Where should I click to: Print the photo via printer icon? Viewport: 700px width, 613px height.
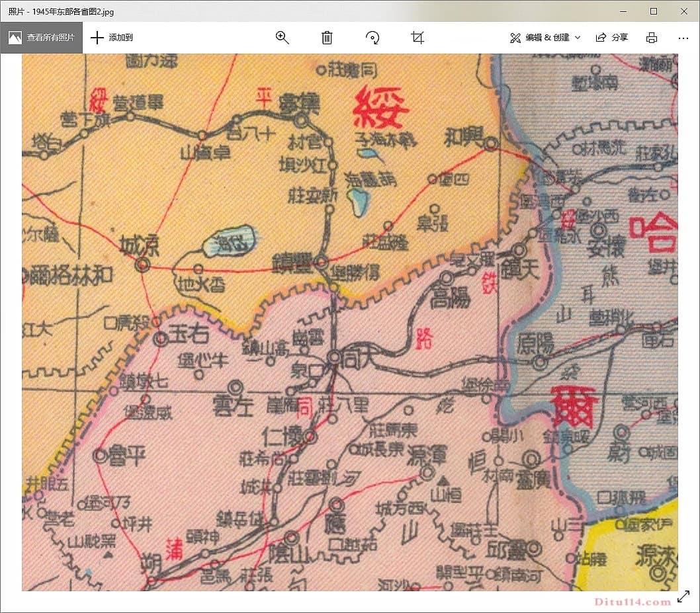click(652, 38)
